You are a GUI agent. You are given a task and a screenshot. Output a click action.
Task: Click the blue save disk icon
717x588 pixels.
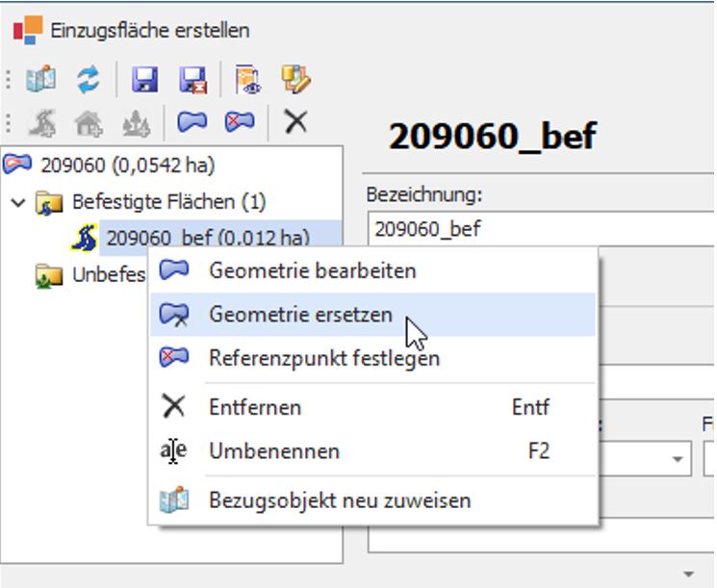(145, 79)
